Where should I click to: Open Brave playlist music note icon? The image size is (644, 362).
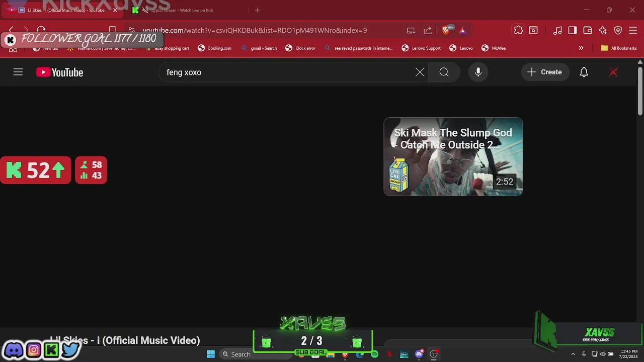(x=557, y=30)
